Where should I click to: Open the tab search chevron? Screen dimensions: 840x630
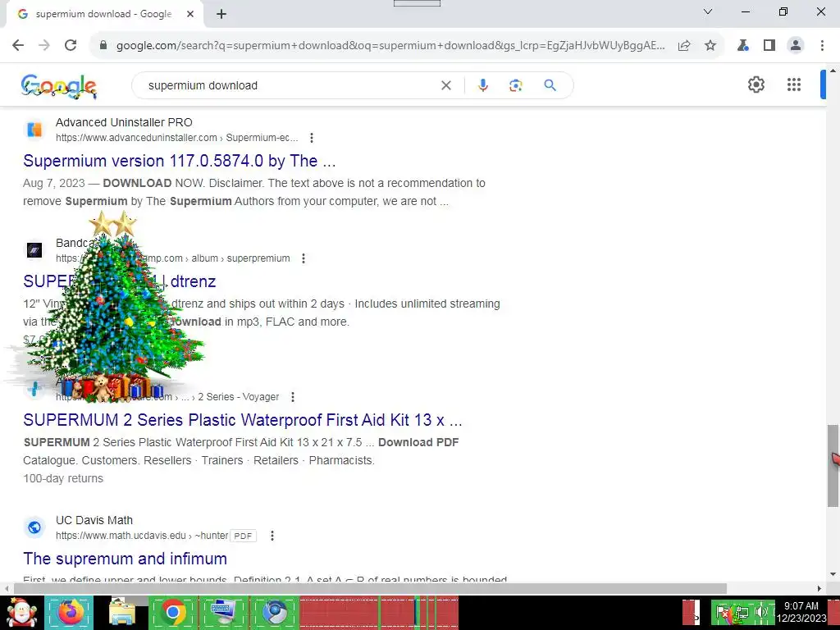click(x=708, y=11)
